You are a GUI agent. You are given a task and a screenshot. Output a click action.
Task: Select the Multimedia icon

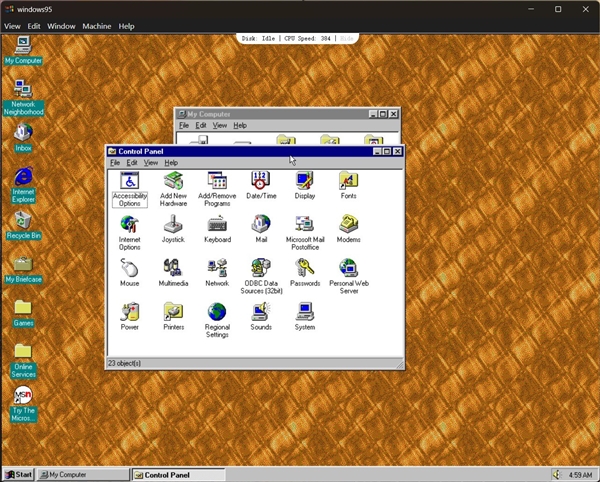pos(173,268)
